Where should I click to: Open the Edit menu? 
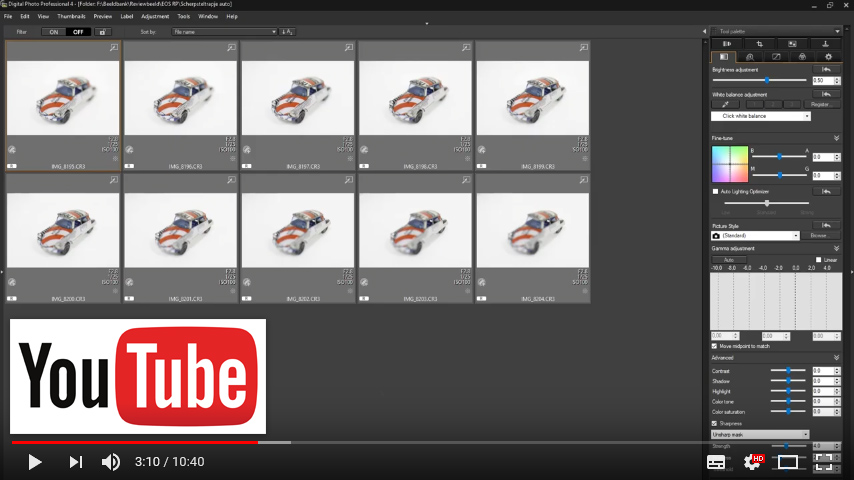pyautogui.click(x=25, y=16)
